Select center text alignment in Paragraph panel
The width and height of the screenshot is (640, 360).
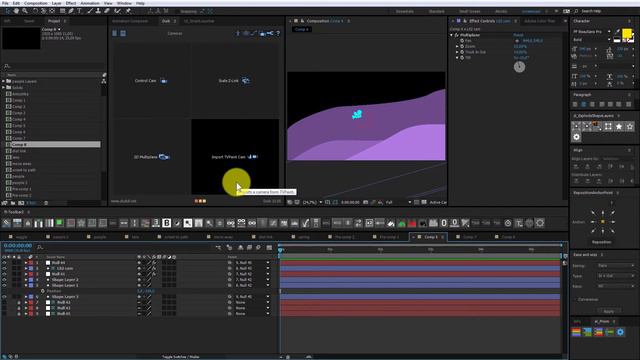click(583, 104)
